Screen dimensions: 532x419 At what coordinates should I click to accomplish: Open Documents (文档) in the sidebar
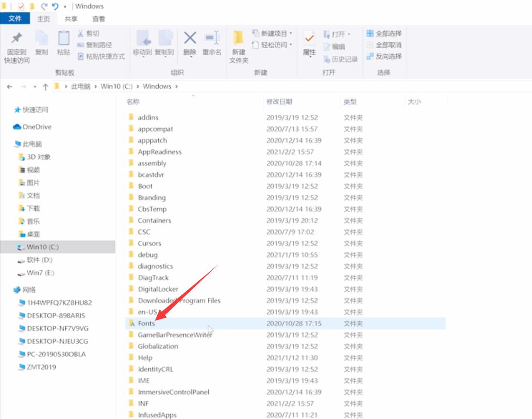pyautogui.click(x=29, y=195)
